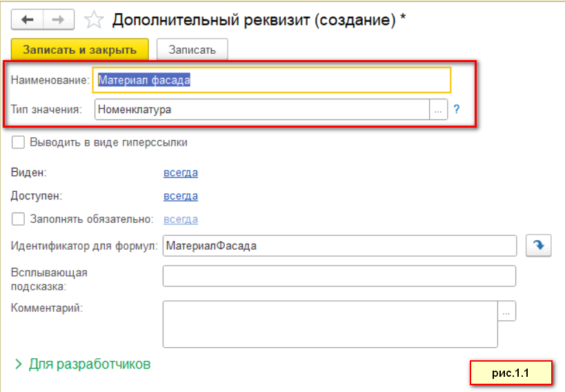Go back with the left arrow button

[28, 19]
